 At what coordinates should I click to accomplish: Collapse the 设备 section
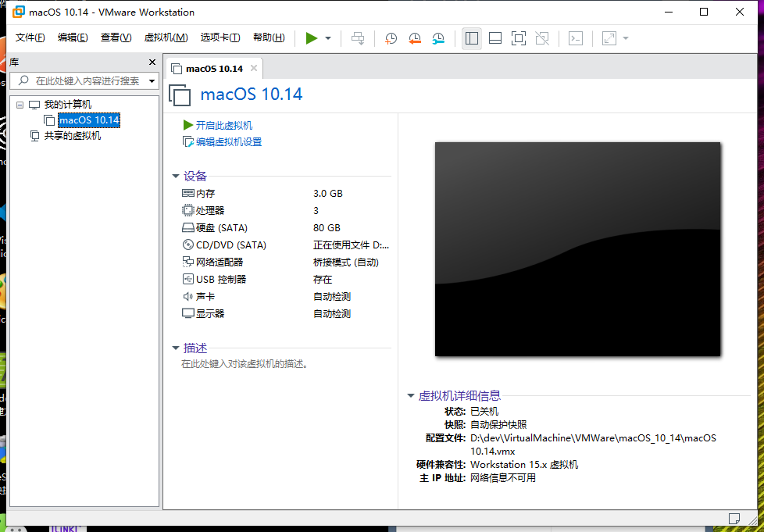coord(176,177)
